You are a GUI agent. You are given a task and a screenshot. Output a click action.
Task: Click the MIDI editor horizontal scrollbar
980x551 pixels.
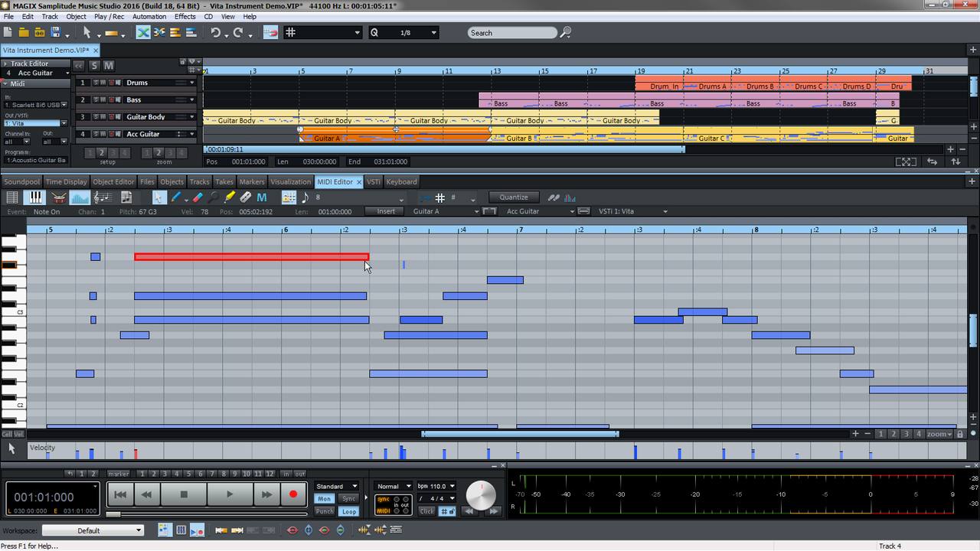[520, 434]
